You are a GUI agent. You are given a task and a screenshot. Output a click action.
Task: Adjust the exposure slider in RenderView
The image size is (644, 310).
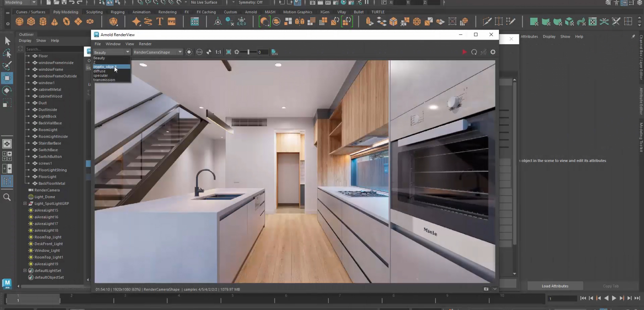click(x=248, y=52)
